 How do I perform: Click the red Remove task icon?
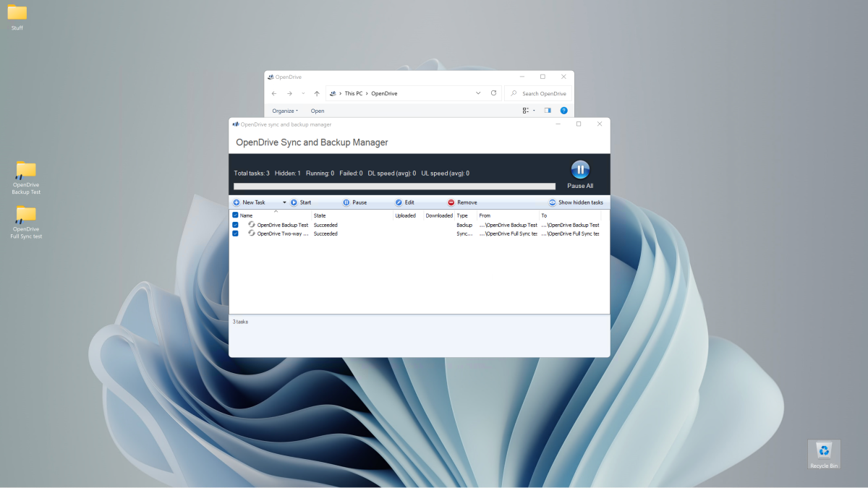pyautogui.click(x=451, y=202)
